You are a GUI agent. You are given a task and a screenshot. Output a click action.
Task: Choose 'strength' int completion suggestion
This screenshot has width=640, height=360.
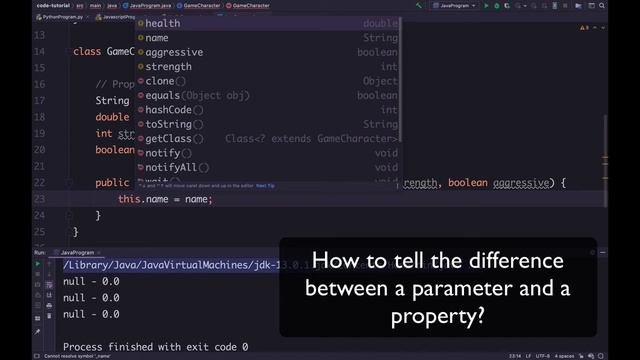click(268, 67)
